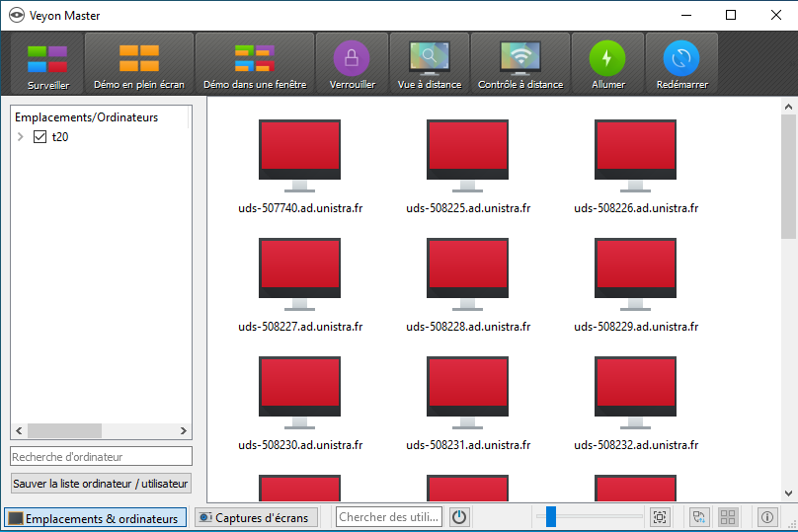The image size is (798, 532).
Task: Toggle the powered-on computers filter button
Action: 459,517
